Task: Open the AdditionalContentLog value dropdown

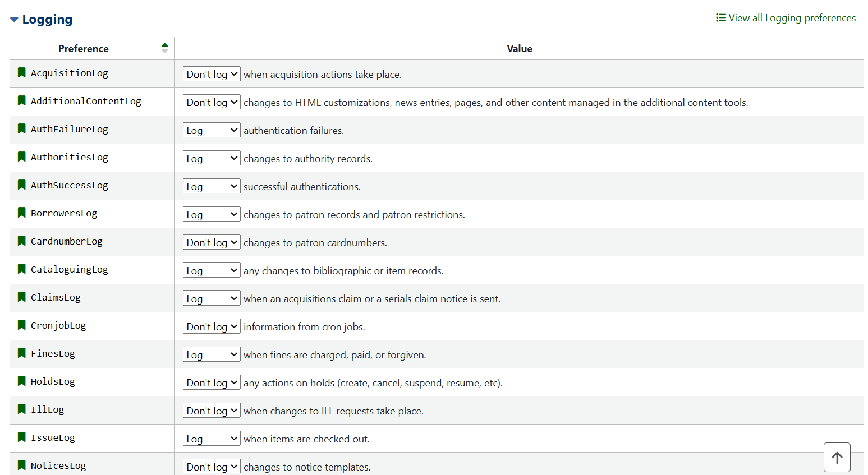Action: pos(212,102)
